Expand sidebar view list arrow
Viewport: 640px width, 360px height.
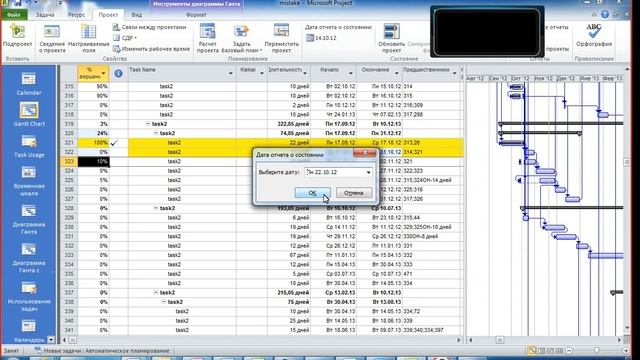(x=51, y=339)
